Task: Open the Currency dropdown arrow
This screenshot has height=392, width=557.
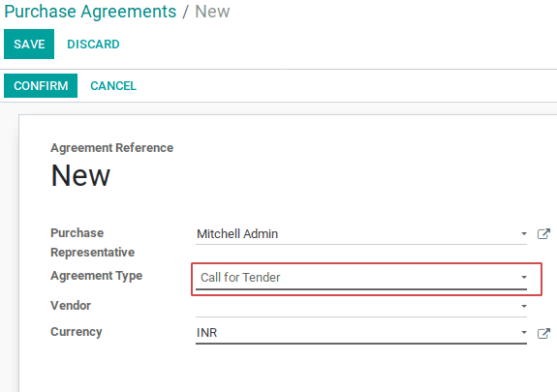Action: tap(524, 332)
